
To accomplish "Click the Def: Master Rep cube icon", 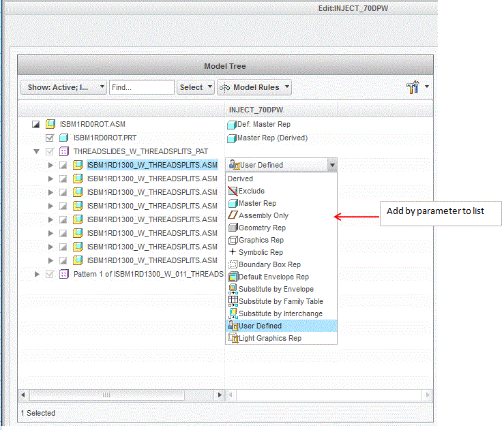I will coord(232,125).
